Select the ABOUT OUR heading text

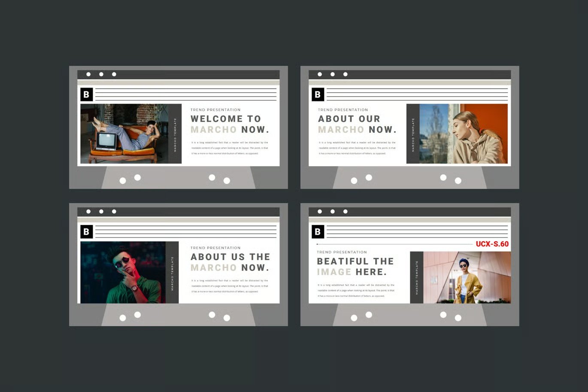349,119
